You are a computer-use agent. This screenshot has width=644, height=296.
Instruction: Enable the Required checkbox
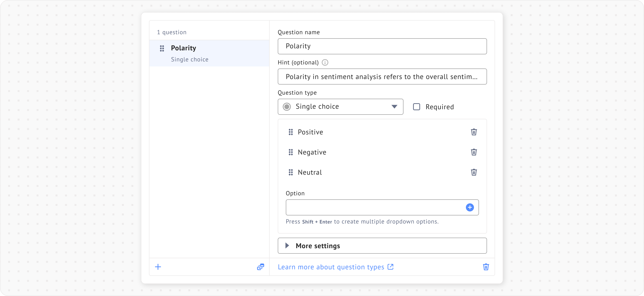[417, 107]
